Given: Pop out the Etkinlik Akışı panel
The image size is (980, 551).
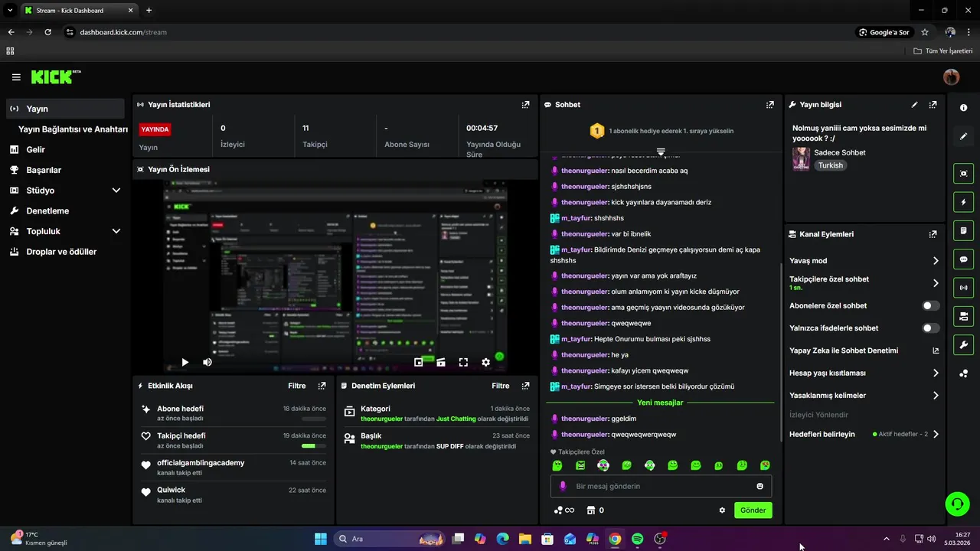Looking at the screenshot, I should point(322,386).
